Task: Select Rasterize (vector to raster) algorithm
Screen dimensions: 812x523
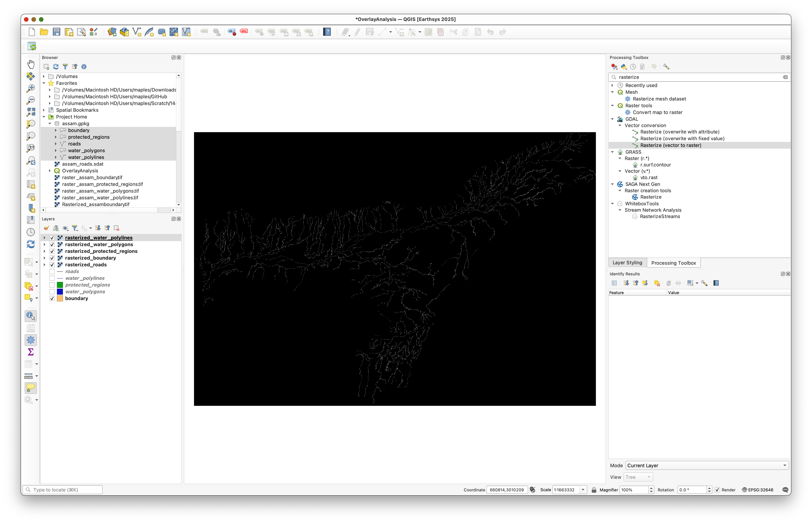Action: tap(670, 145)
